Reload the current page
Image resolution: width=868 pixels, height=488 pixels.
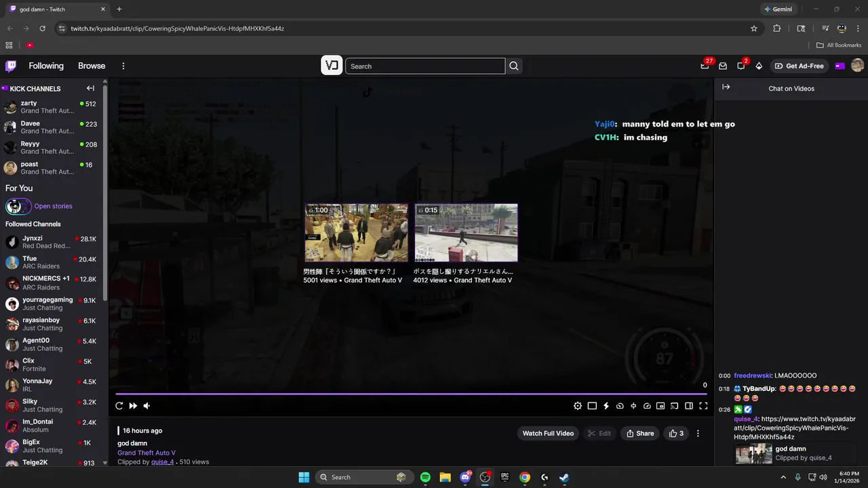coord(42,28)
